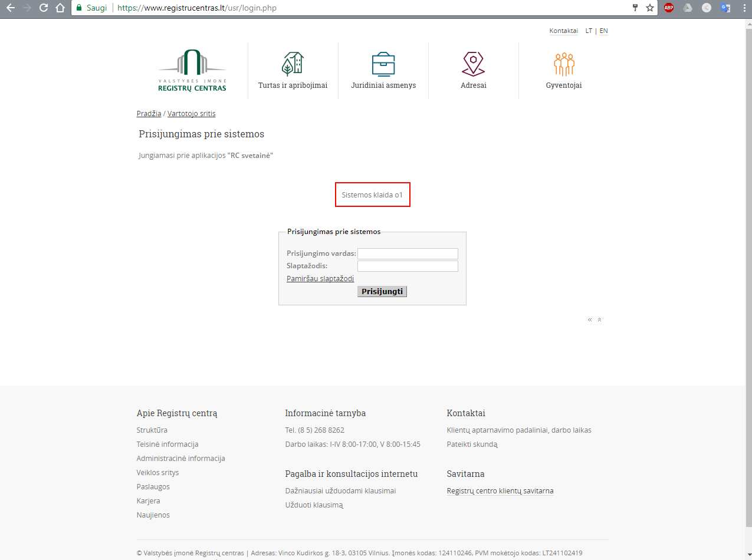The image size is (752, 560).
Task: Open the Adresai menu
Action: [x=474, y=85]
